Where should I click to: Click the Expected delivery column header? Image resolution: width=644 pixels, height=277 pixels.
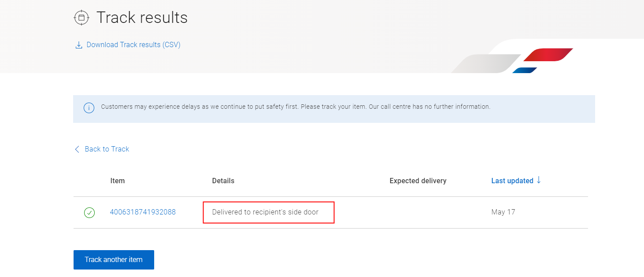coord(418,181)
